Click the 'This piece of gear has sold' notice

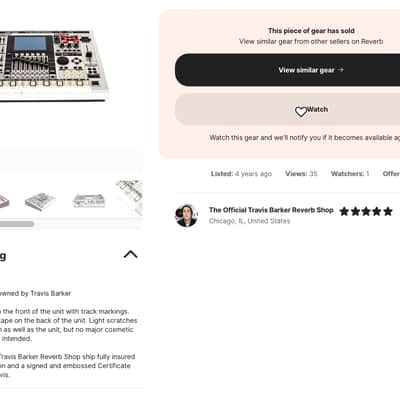pos(311,31)
